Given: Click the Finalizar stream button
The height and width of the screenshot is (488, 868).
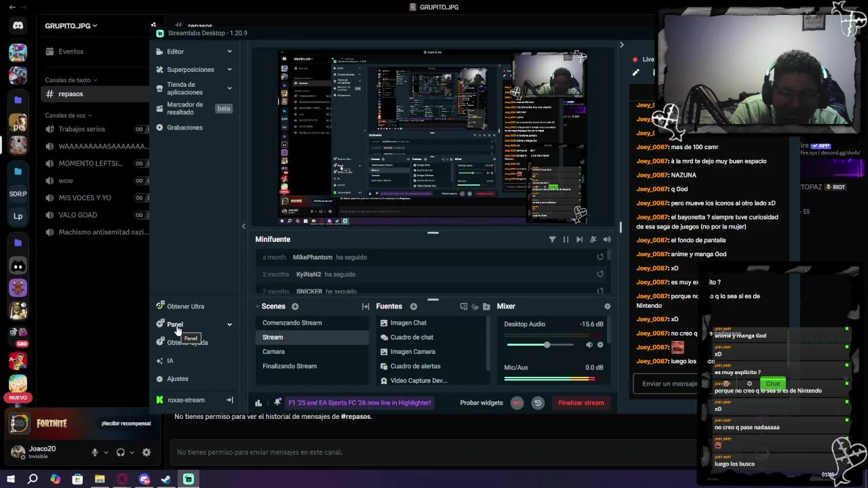Looking at the screenshot, I should (x=581, y=403).
